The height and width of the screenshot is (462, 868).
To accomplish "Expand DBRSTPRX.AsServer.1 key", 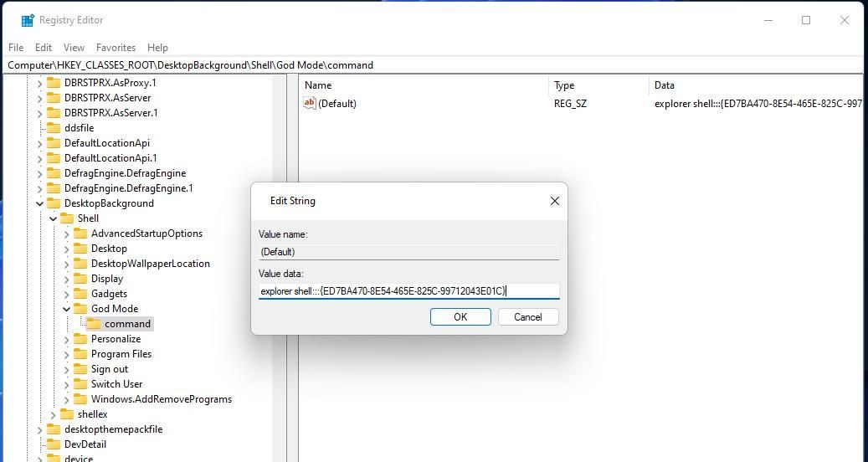I will tap(40, 113).
